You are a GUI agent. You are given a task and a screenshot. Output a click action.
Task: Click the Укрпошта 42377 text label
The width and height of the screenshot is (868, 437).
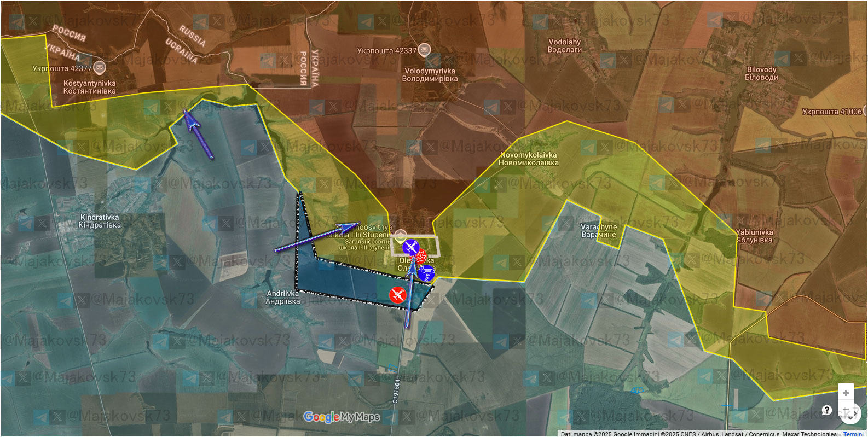62,68
